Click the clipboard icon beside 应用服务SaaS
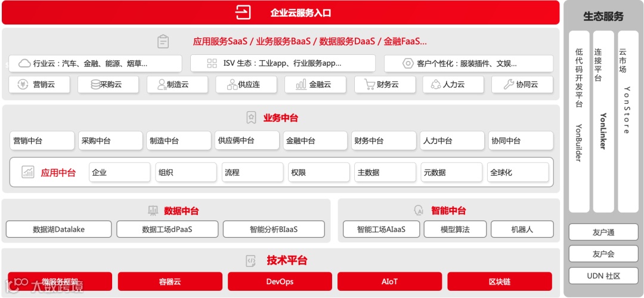The width and height of the screenshot is (644, 298). point(163,42)
